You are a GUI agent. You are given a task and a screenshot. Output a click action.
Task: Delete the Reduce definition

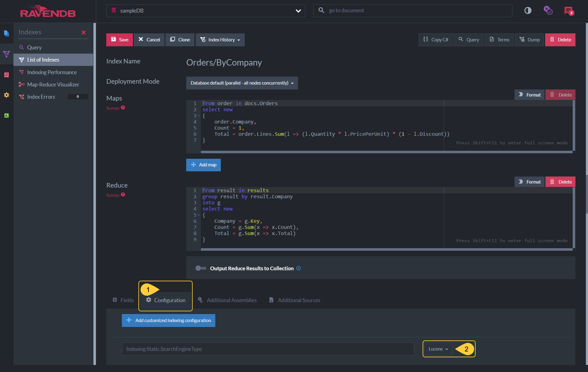(560, 182)
